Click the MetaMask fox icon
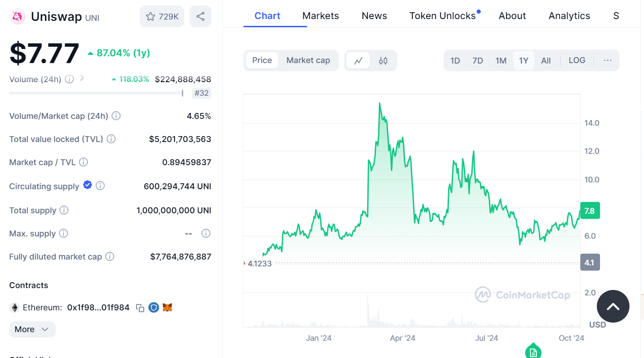This screenshot has width=644, height=358. (167, 308)
